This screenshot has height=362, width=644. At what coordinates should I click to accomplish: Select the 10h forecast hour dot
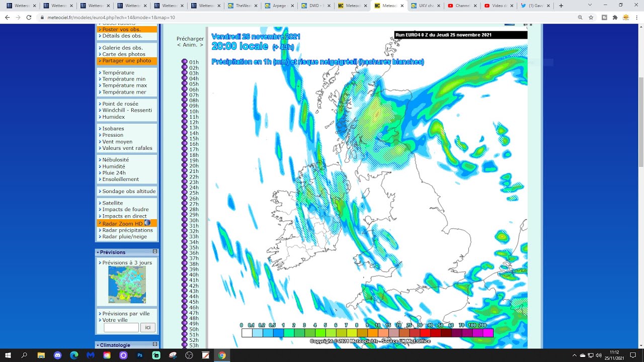(x=184, y=112)
